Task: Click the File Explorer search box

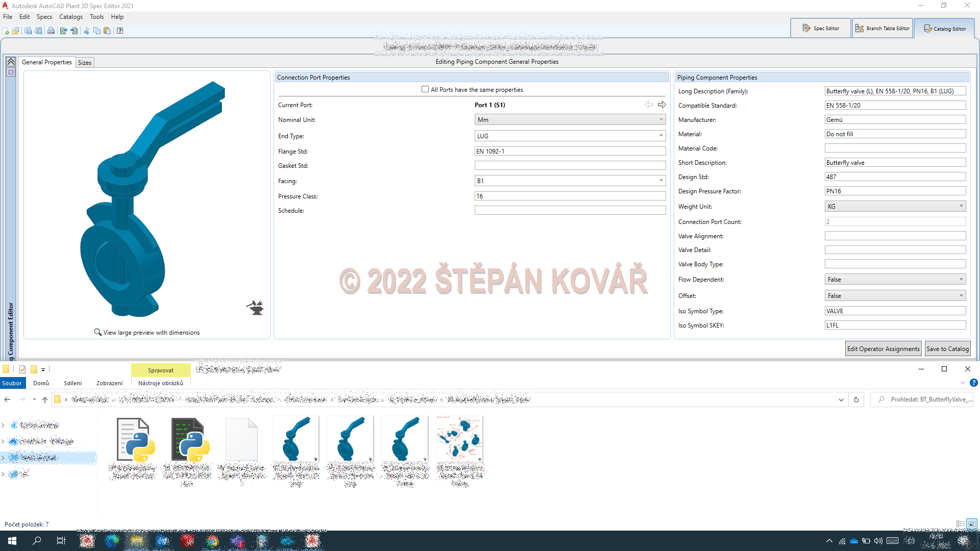Action: [922, 399]
